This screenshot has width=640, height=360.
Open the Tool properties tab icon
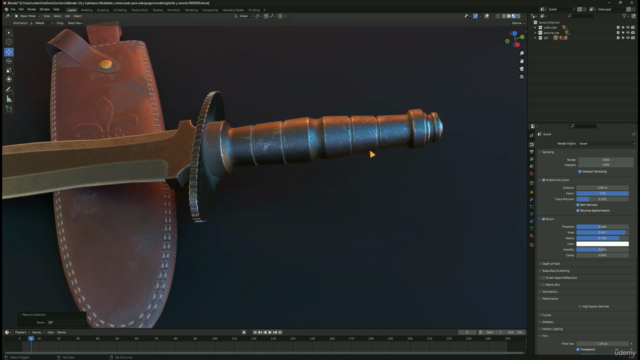pyautogui.click(x=532, y=135)
